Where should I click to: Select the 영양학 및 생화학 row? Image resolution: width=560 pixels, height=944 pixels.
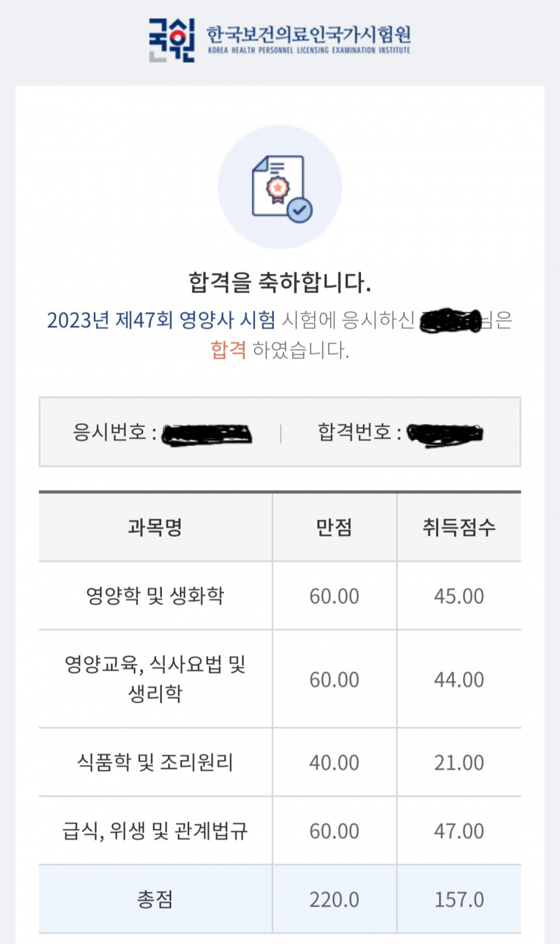point(155,596)
